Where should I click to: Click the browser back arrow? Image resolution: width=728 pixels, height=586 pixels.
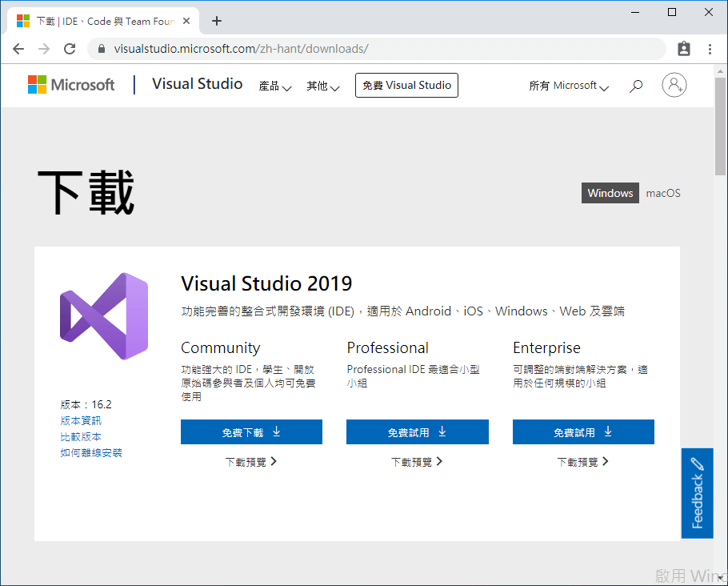(x=18, y=49)
